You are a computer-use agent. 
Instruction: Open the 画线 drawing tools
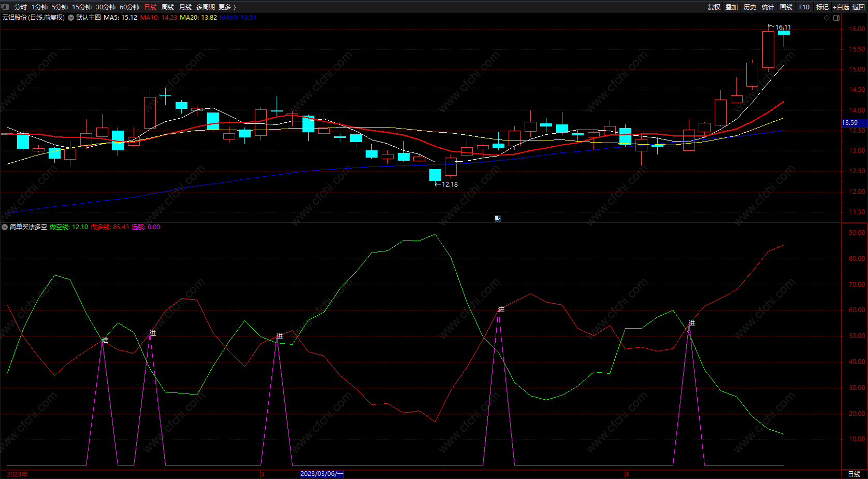[x=786, y=7]
